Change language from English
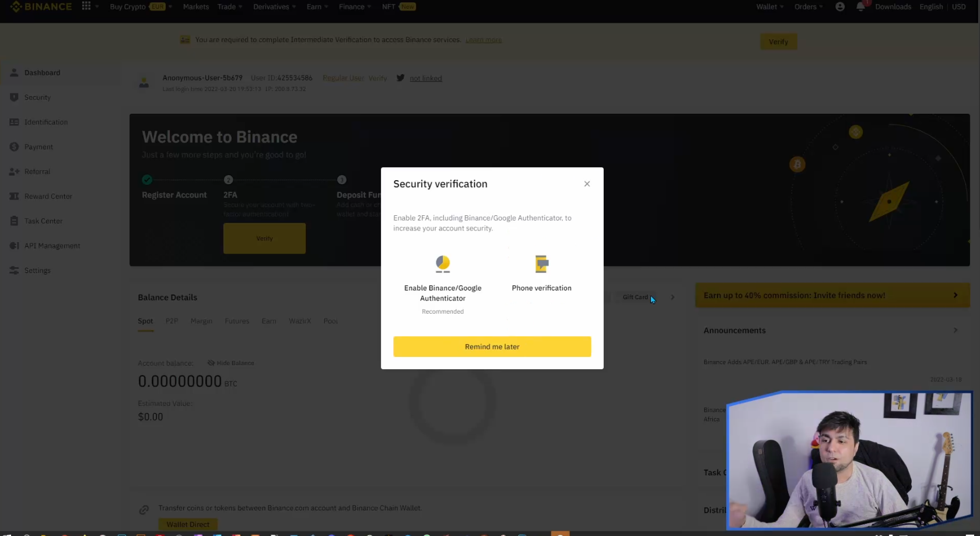980x536 pixels. coord(931,7)
